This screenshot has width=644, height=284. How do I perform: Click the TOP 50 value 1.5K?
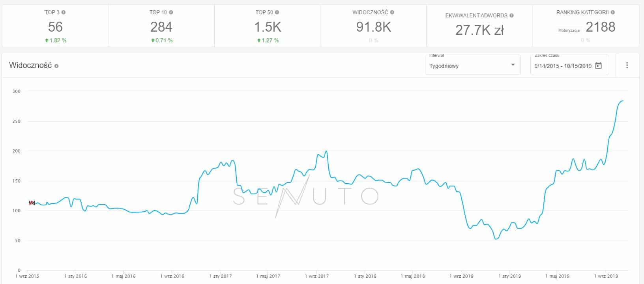click(268, 27)
